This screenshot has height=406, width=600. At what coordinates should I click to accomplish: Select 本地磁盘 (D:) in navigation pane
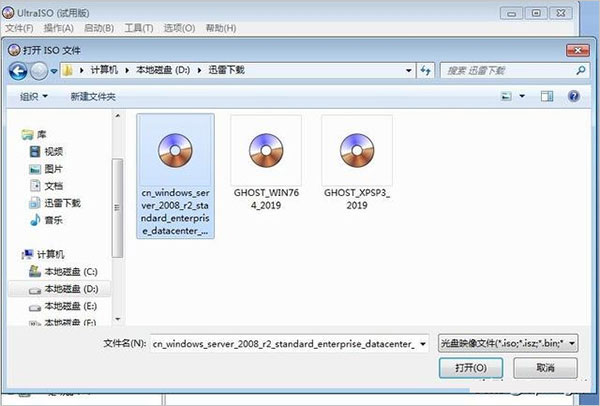tap(59, 289)
